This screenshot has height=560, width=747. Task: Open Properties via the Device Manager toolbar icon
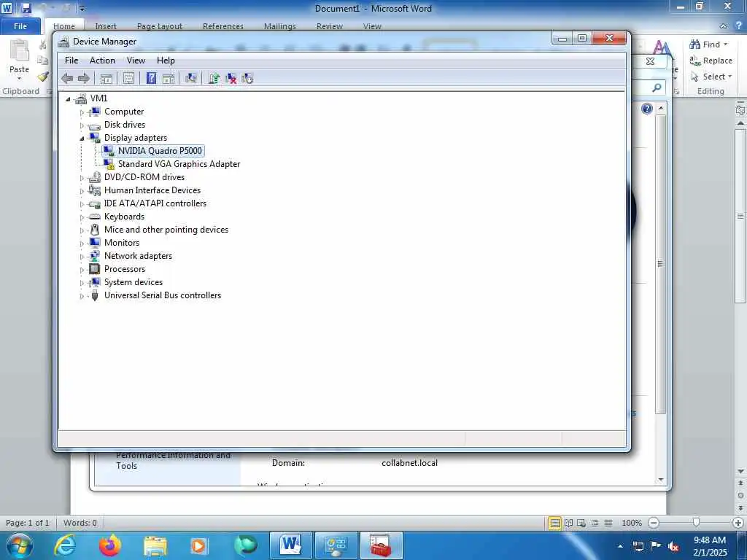click(128, 79)
